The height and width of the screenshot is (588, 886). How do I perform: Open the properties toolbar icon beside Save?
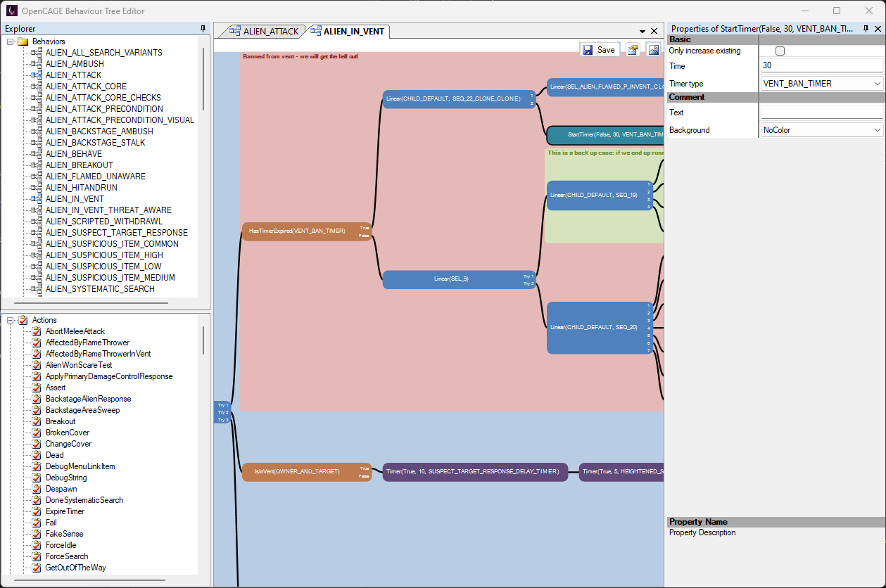point(633,50)
